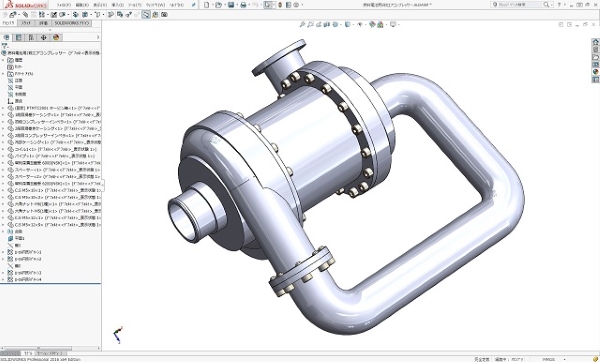Open the DisplayManager colored sphere tab
The image size is (600, 362).
click(56, 38)
